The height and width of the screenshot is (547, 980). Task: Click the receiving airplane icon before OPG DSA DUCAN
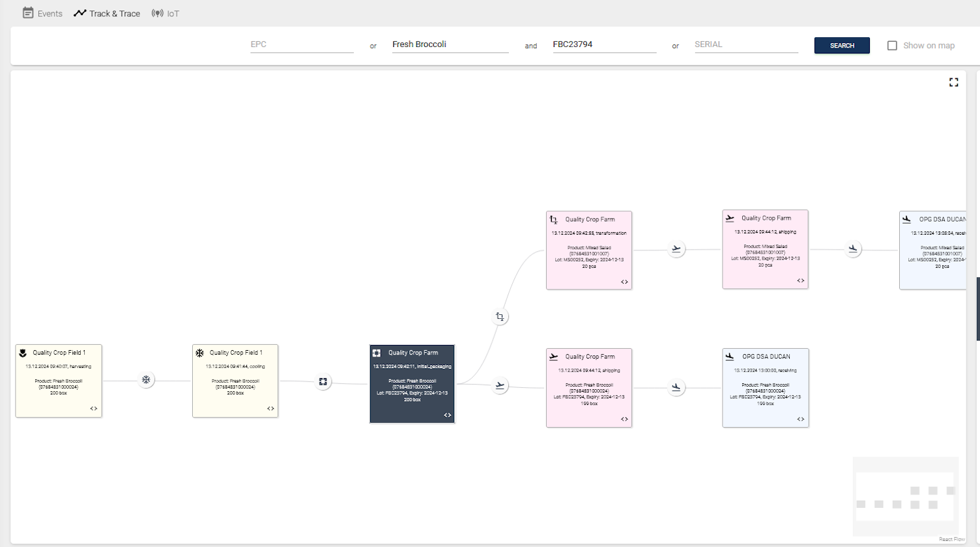854,249
